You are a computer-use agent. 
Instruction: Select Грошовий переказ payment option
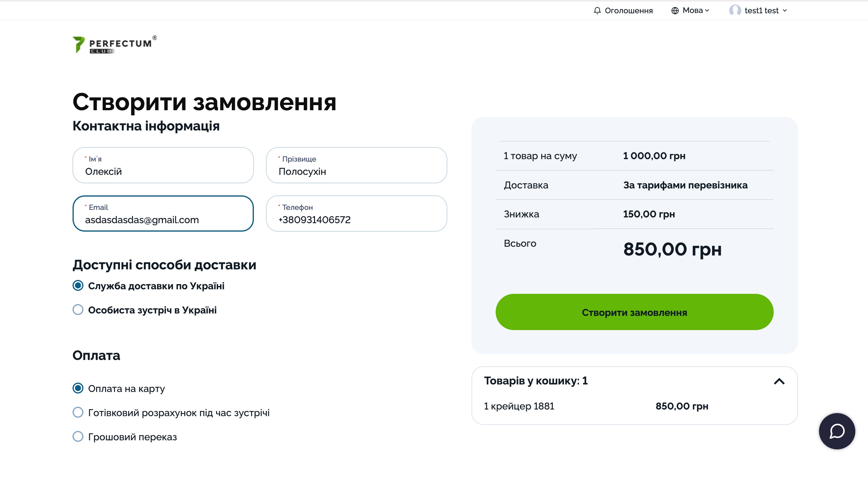[78, 436]
